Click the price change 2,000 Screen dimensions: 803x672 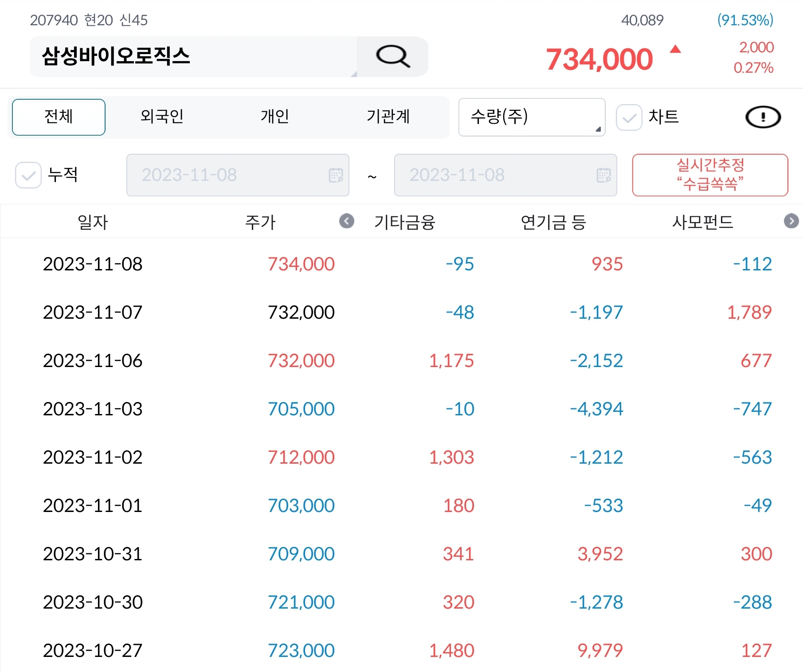pos(756,47)
